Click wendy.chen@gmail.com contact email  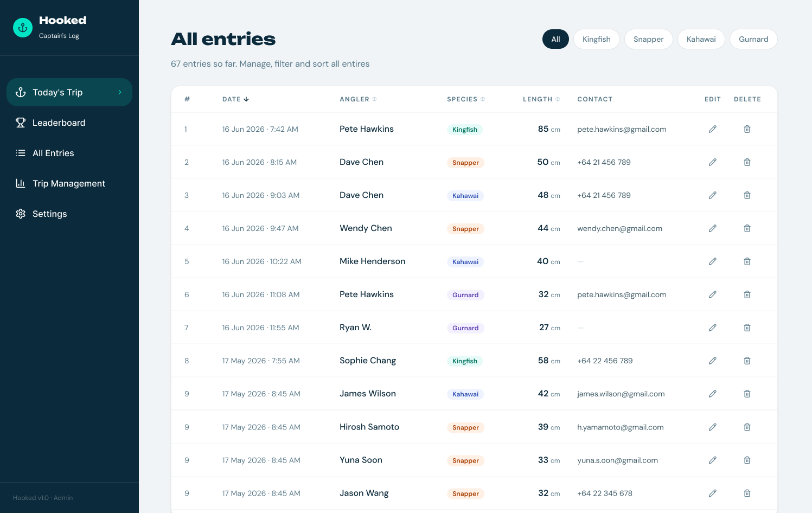point(619,228)
